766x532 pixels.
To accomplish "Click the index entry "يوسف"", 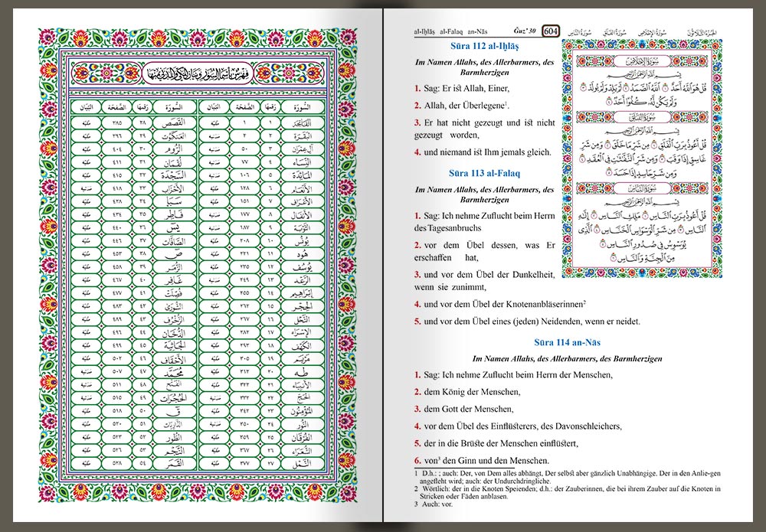I will pos(303,267).
